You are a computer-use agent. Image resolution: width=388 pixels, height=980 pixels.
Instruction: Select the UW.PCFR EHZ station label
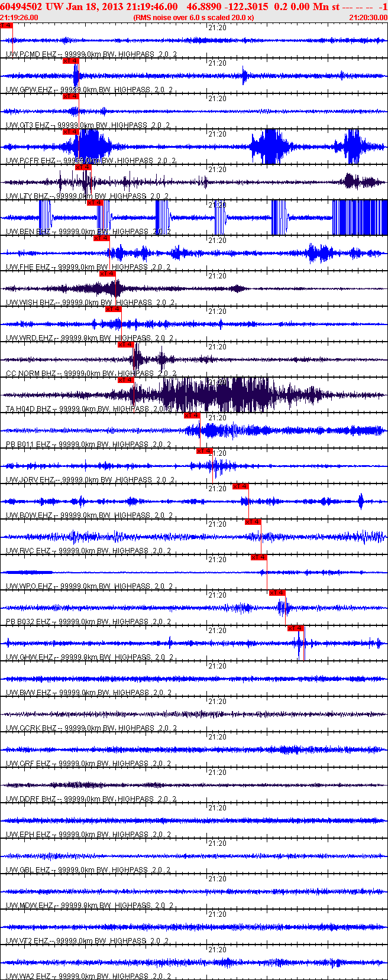(x=31, y=161)
